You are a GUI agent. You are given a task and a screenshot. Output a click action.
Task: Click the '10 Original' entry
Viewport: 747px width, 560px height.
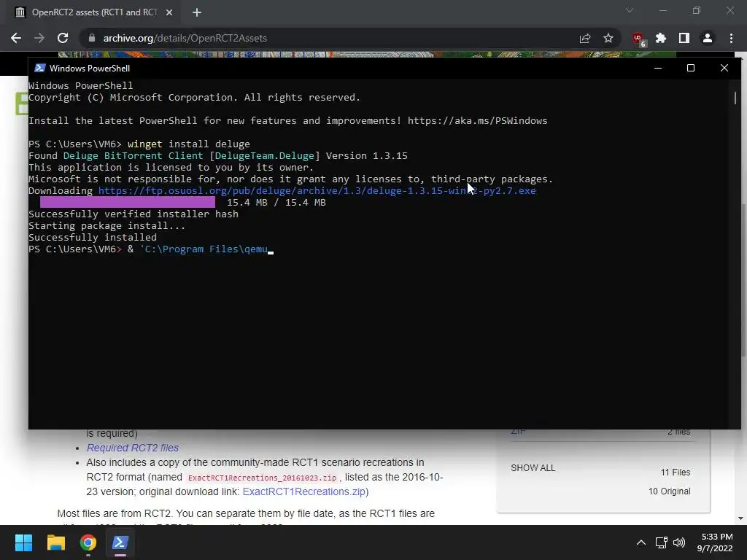point(669,491)
